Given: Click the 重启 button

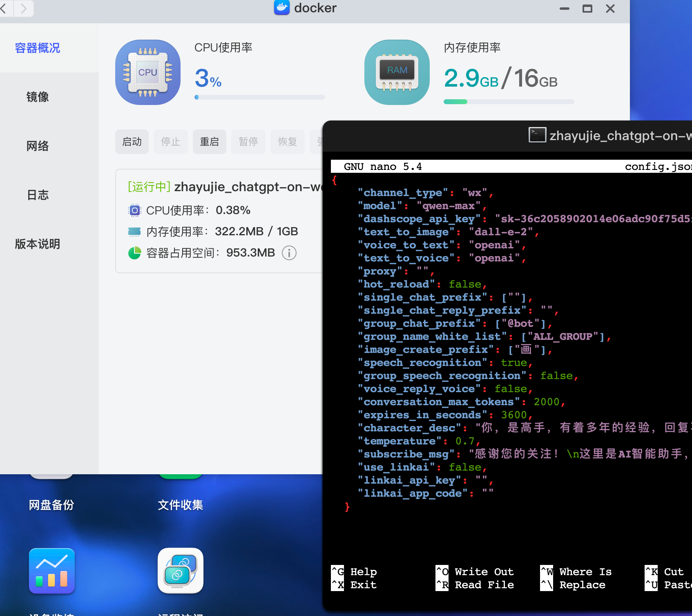Looking at the screenshot, I should point(210,142).
